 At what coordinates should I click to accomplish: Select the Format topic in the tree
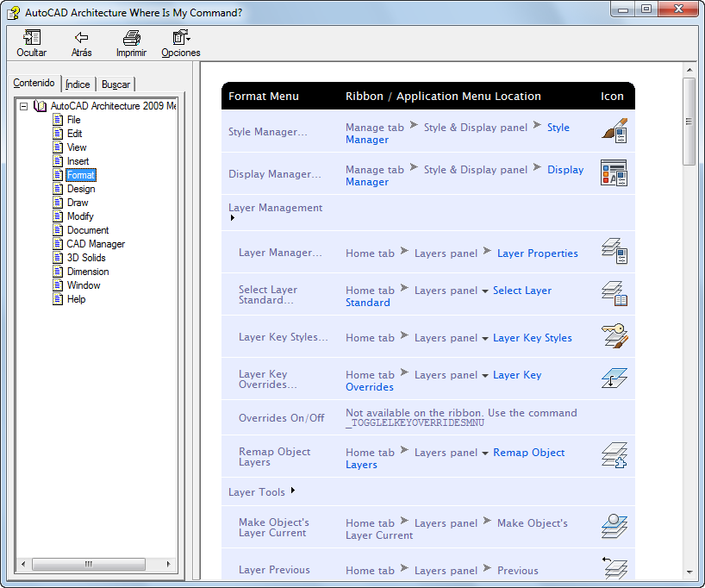click(81, 175)
